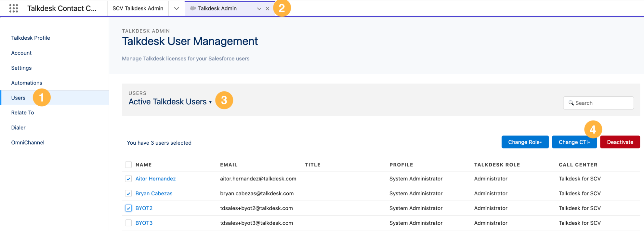644x231 pixels.
Task: Open the App Launcher grid icon
Action: click(14, 8)
